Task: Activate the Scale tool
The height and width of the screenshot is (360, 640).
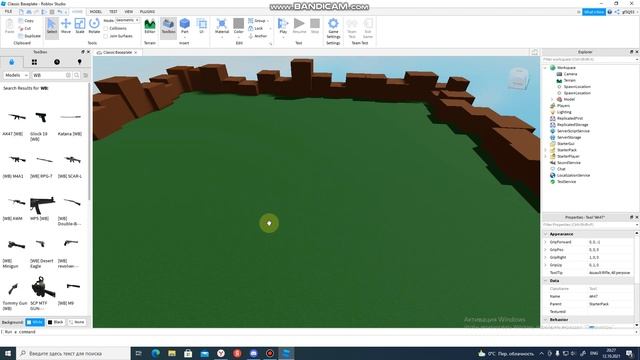Action: point(80,27)
